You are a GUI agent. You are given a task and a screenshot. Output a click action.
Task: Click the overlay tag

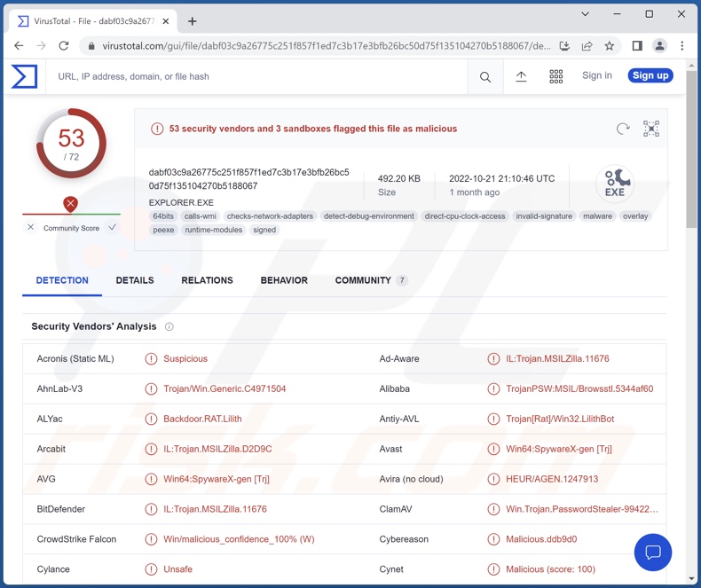pyautogui.click(x=635, y=216)
